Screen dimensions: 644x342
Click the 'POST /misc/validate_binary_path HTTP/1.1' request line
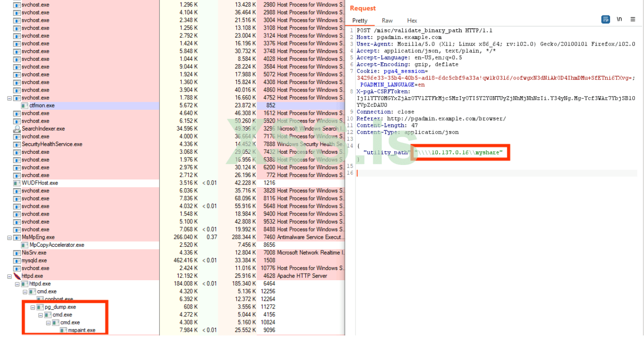point(424,31)
